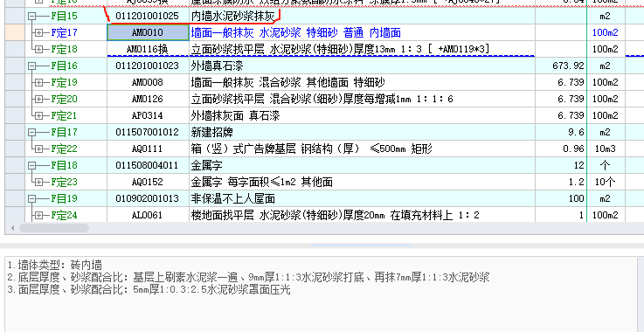Viewport: 644px width, 332px height.
Task: Click quantity cell 673.92
Action: (x=561, y=66)
